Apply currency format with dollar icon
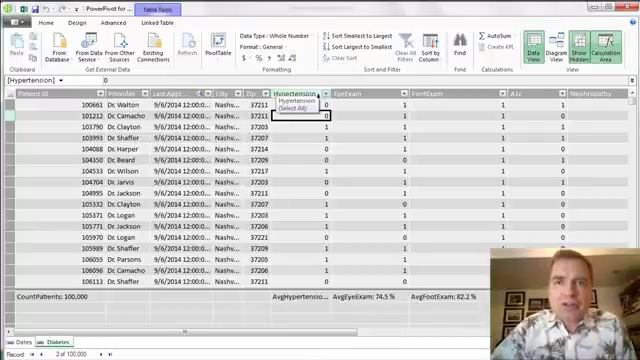 click(x=244, y=58)
